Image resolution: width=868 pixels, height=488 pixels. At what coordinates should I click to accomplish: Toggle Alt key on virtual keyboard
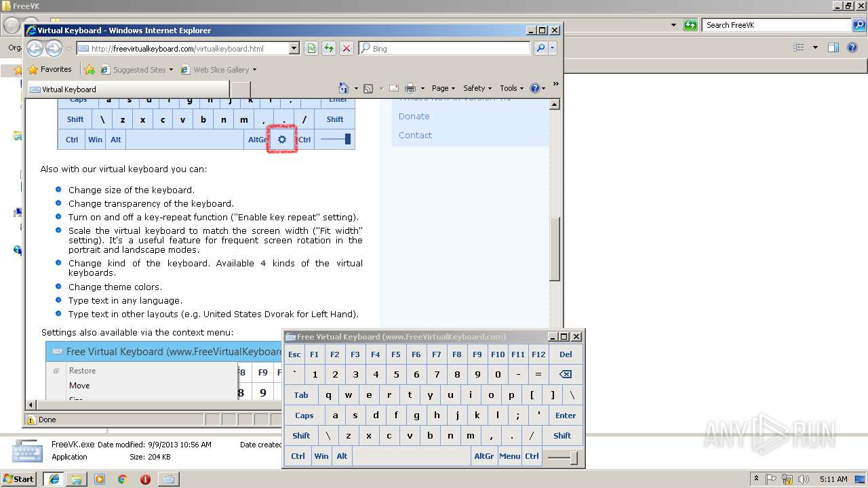(342, 456)
